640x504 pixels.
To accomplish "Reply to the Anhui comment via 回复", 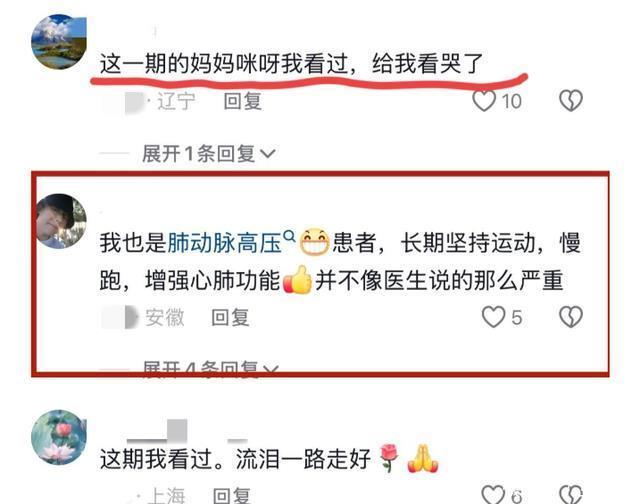I will [x=230, y=317].
